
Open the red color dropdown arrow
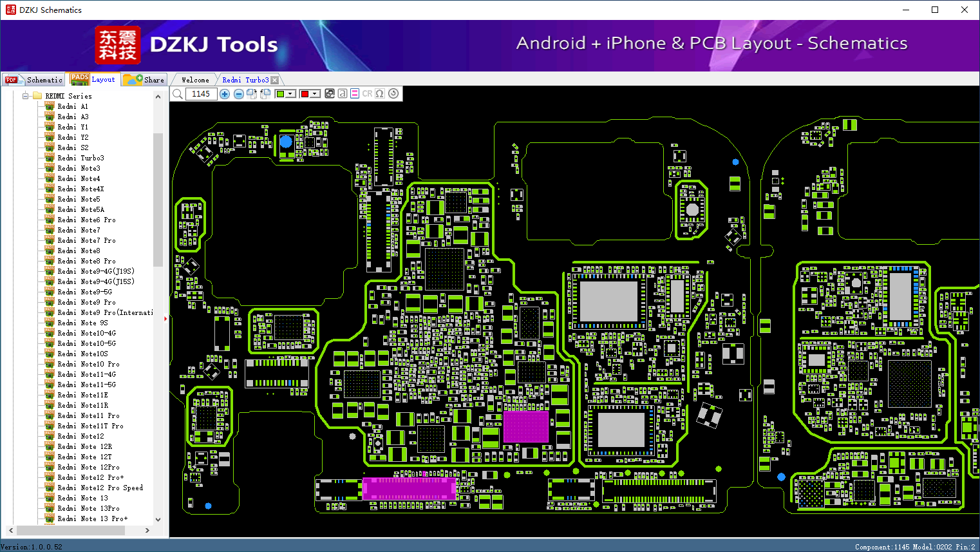pos(315,94)
